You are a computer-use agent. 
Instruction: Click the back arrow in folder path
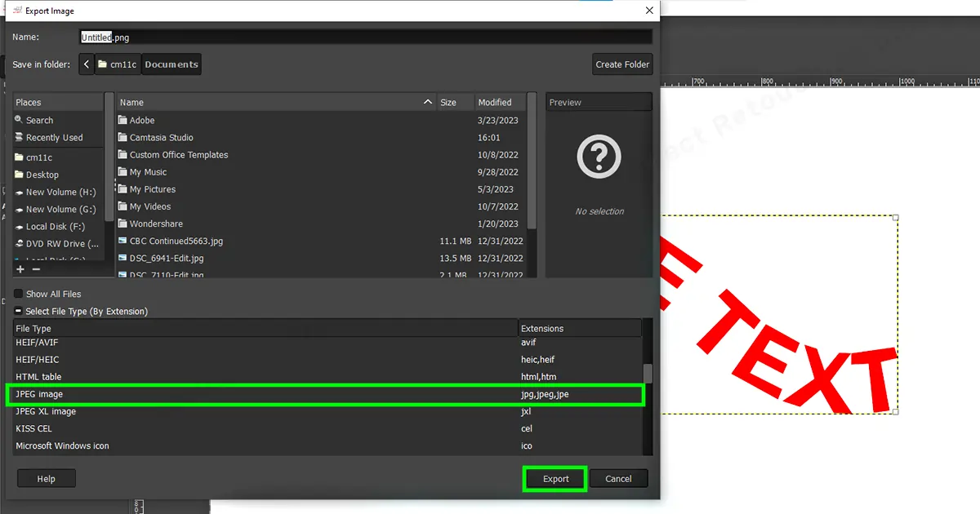point(87,64)
